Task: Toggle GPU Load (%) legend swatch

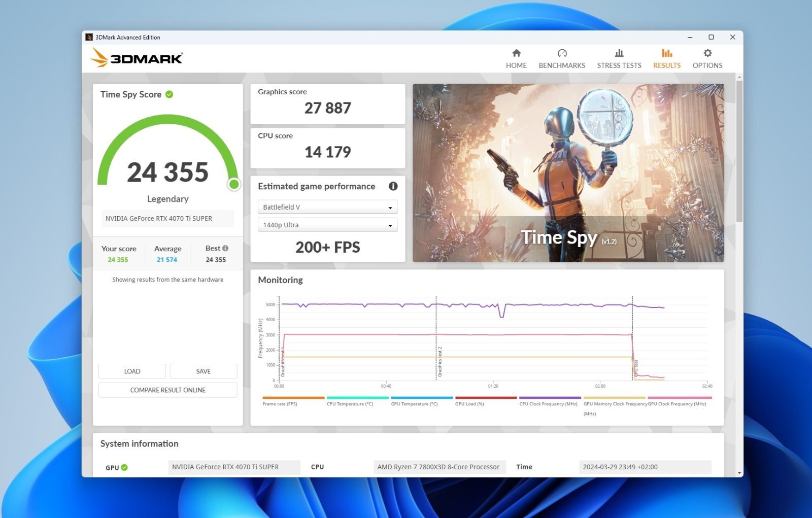Action: [x=486, y=398]
